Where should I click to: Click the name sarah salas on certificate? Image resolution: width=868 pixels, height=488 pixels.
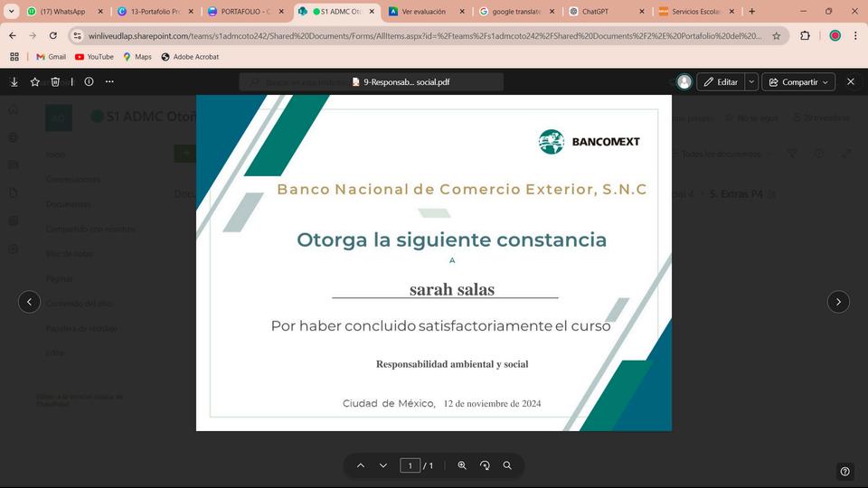[452, 289]
